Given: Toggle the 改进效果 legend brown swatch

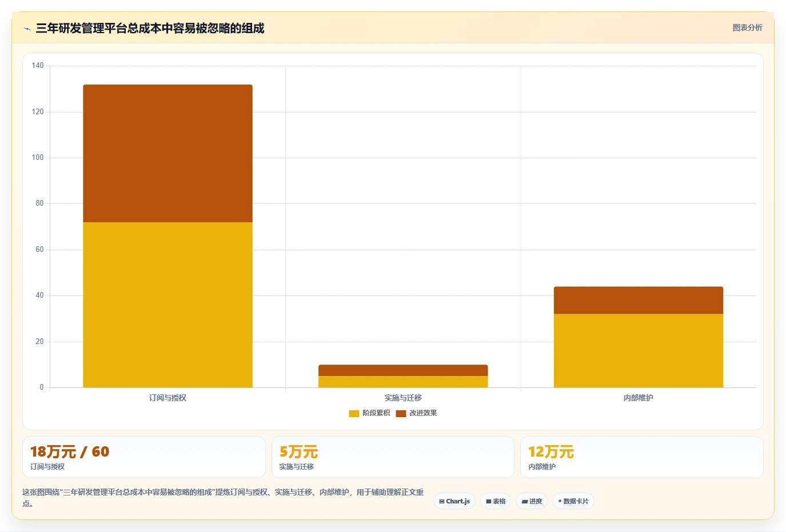Looking at the screenshot, I should (x=401, y=413).
